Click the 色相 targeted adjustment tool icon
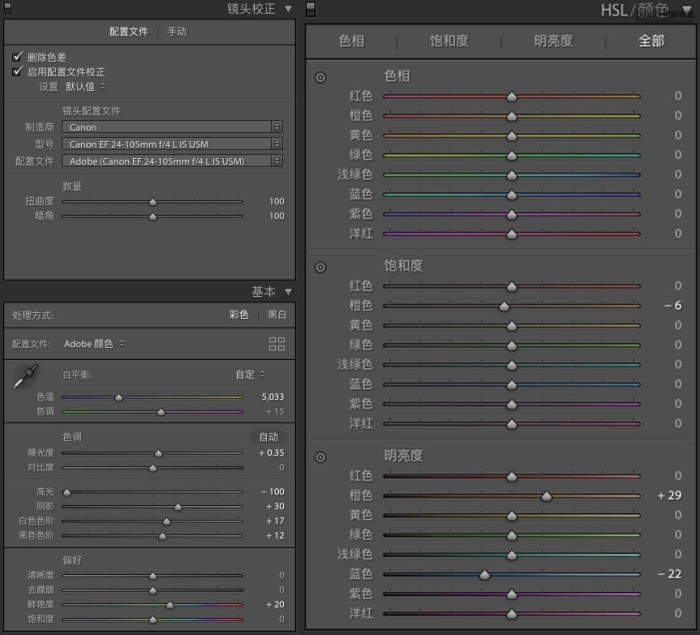700x635 pixels. (320, 77)
